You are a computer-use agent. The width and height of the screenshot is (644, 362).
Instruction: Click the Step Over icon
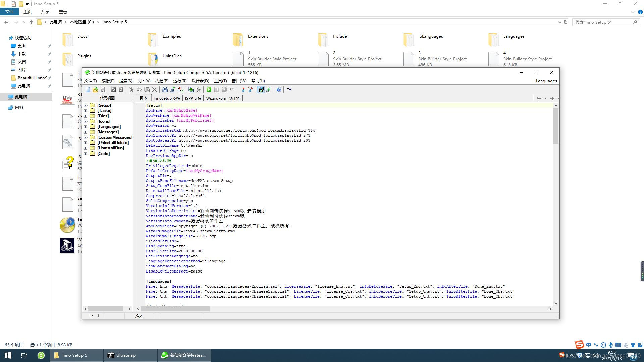250,89
